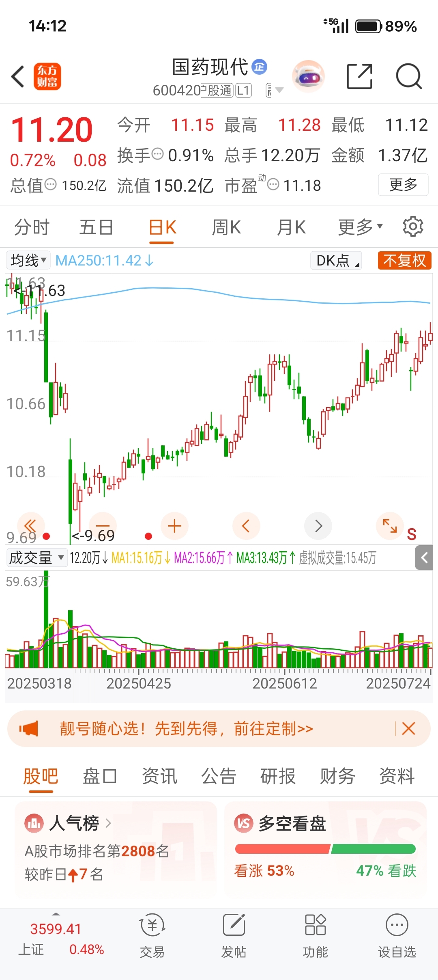
Task: Tap the 人气榜 chart icon
Action: (x=34, y=823)
